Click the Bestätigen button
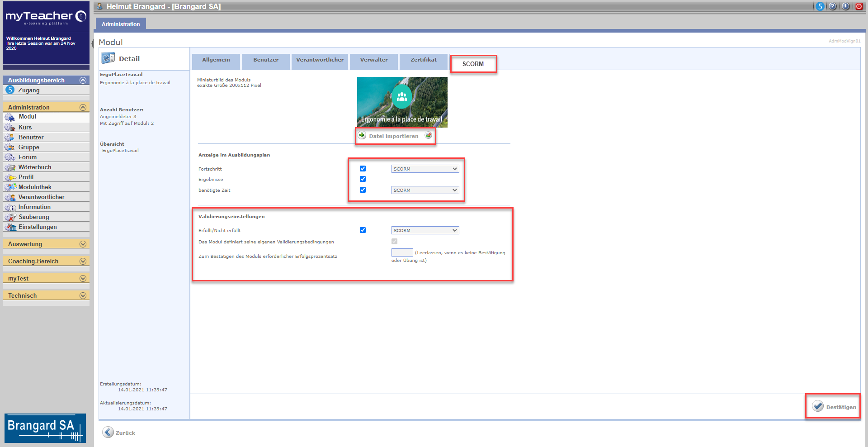Screen dimensions: 868x447 [x=834, y=407]
